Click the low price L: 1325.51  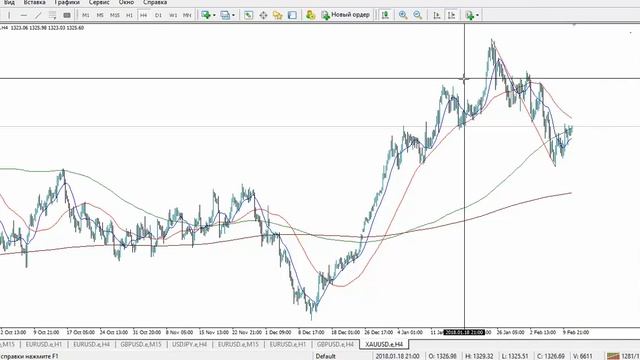pyautogui.click(x=515, y=356)
